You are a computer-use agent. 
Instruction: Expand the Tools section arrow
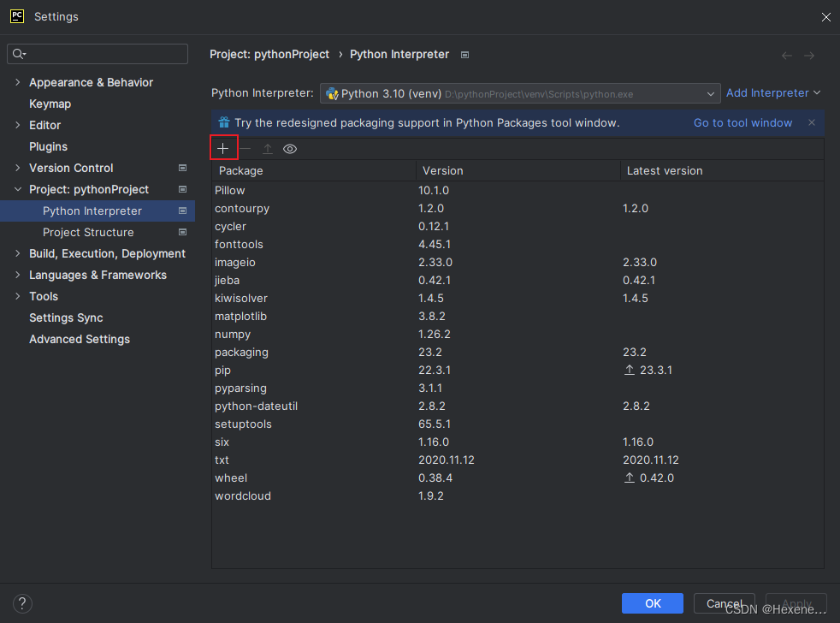click(18, 296)
